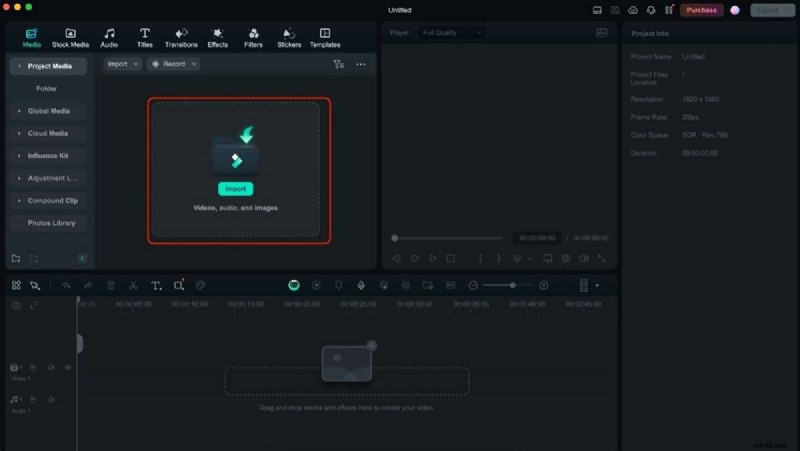Switch to the Audio tab

[x=109, y=38]
